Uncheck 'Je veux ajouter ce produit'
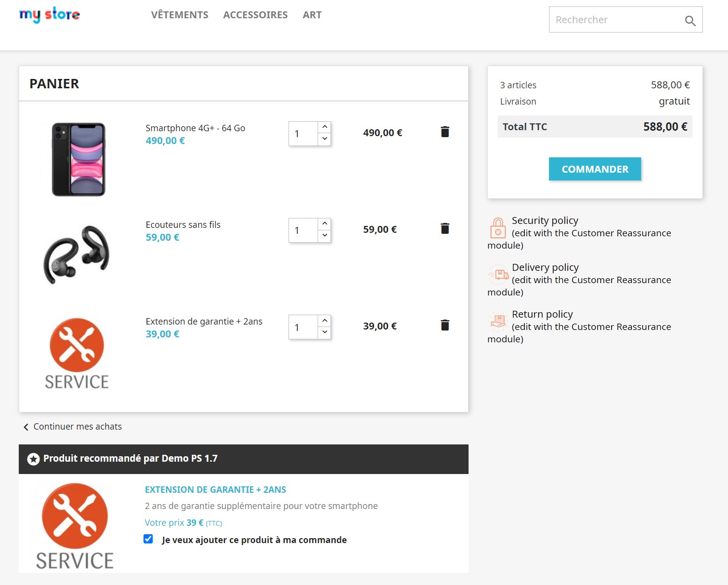This screenshot has width=728, height=585. [148, 539]
